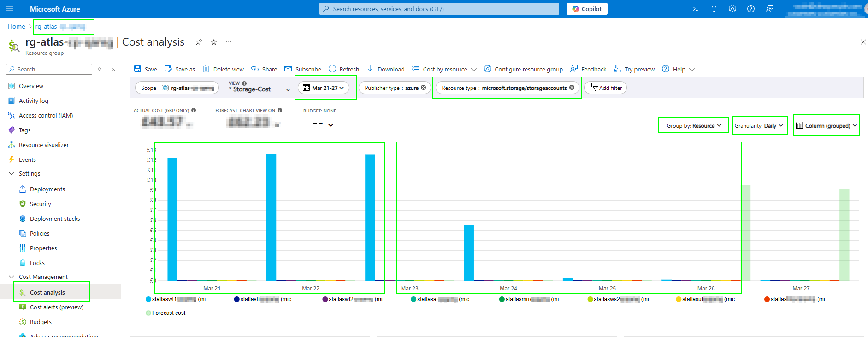
Task: Collapse the left sidebar menu
Action: 113,69
